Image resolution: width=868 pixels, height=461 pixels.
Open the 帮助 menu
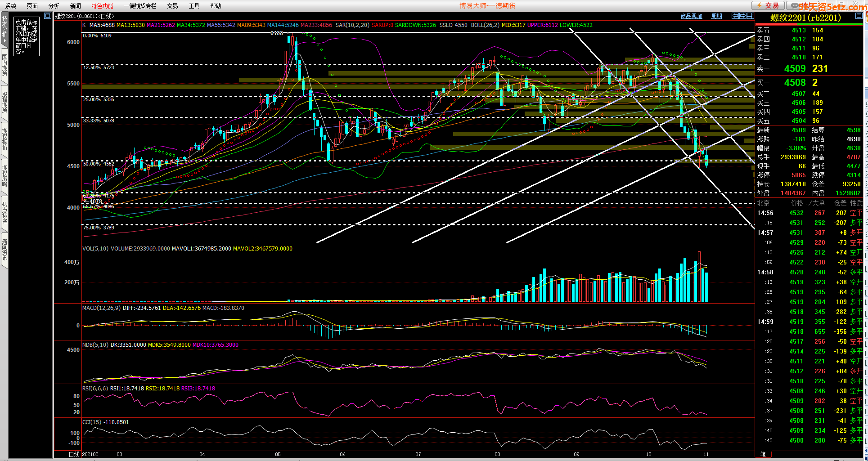pos(216,6)
